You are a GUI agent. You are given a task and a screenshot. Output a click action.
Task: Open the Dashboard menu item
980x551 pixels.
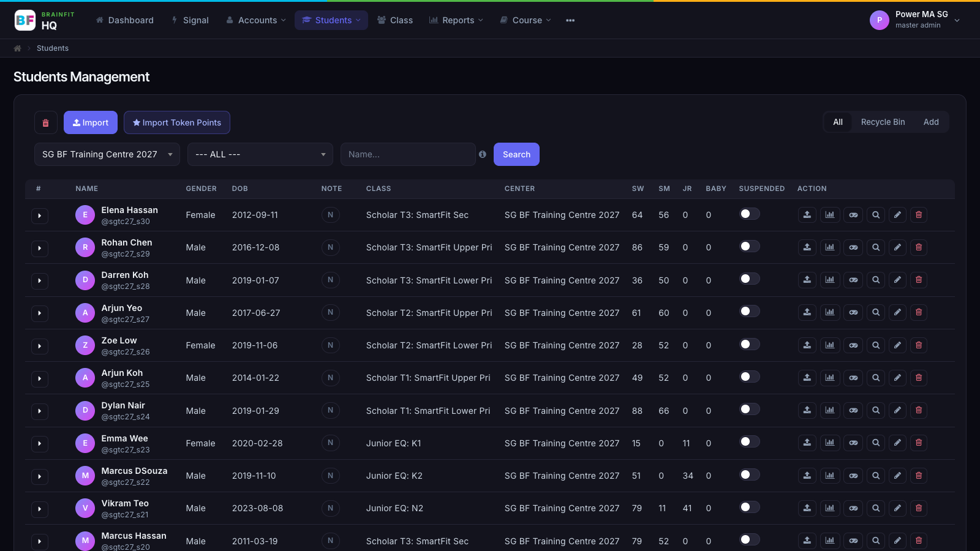tap(124, 20)
